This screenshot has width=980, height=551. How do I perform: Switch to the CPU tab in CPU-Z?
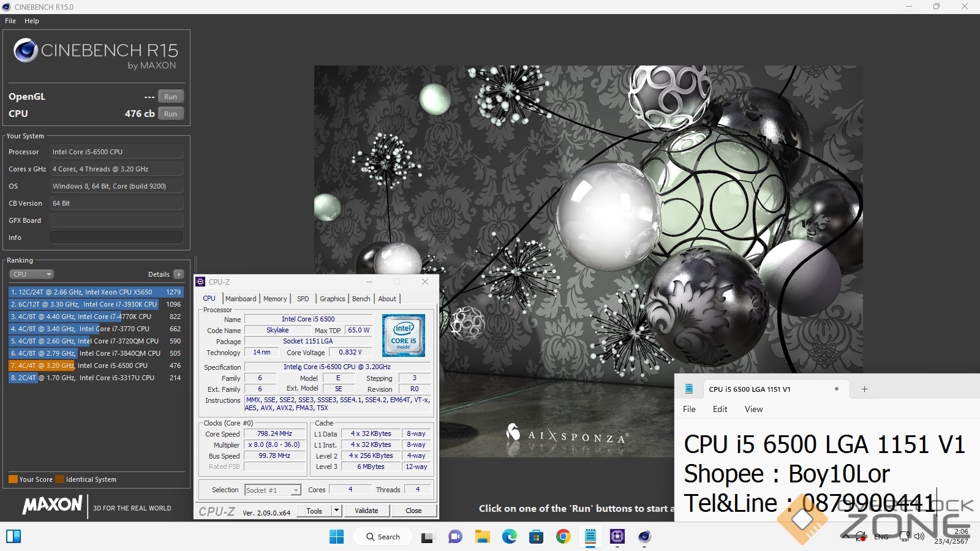(209, 299)
